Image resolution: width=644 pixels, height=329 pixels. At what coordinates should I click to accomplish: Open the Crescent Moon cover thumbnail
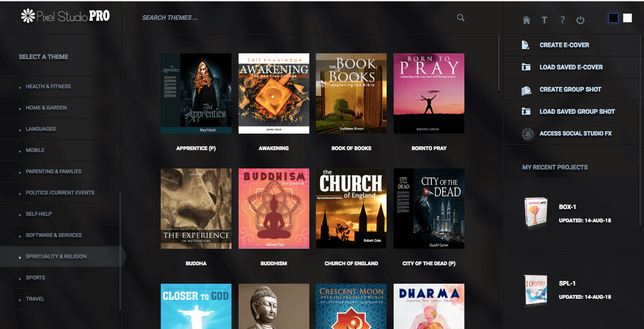(351, 306)
